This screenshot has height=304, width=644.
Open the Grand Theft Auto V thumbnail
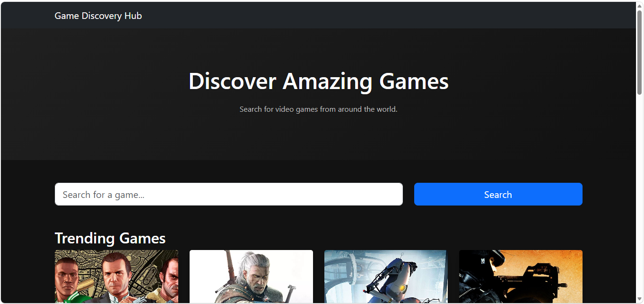(x=117, y=277)
